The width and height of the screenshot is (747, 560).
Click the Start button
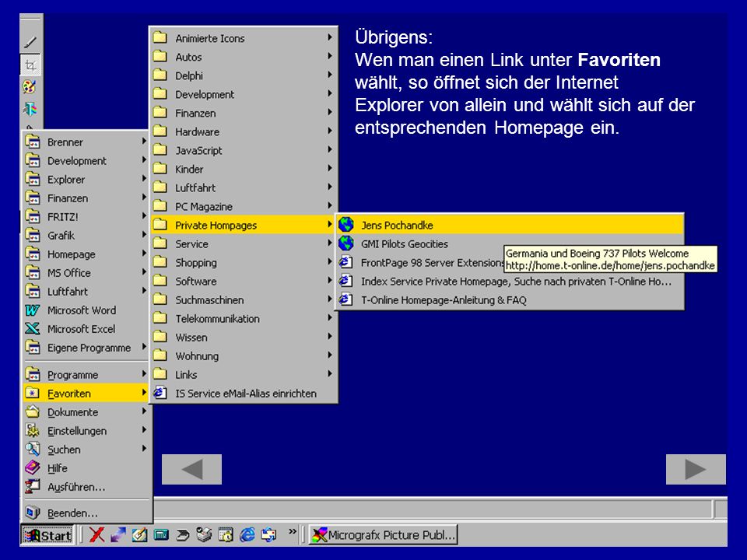pos(48,535)
